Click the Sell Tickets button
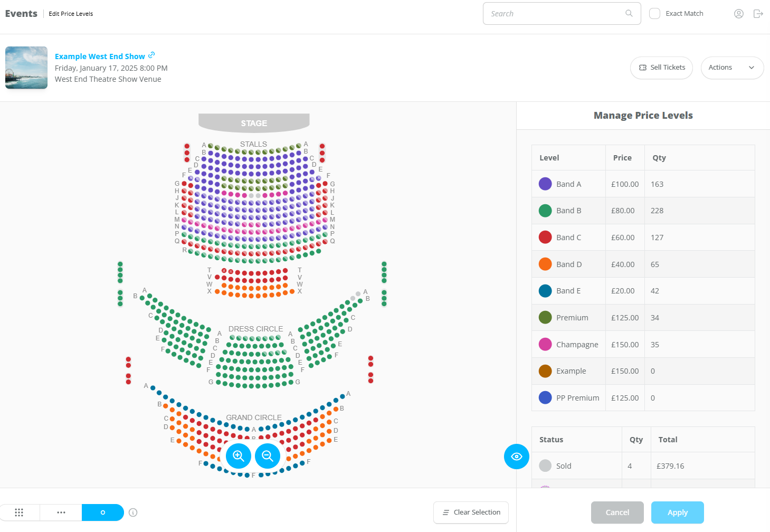 click(661, 68)
